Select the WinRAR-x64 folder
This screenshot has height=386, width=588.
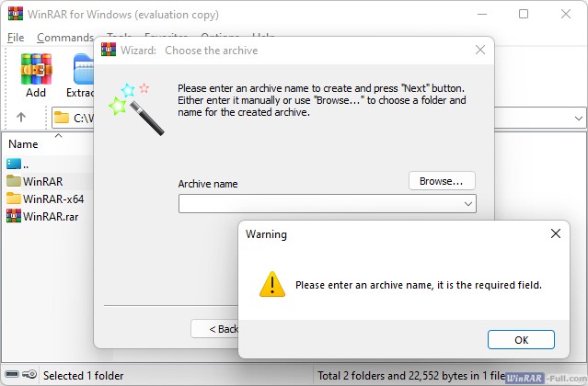click(52, 199)
